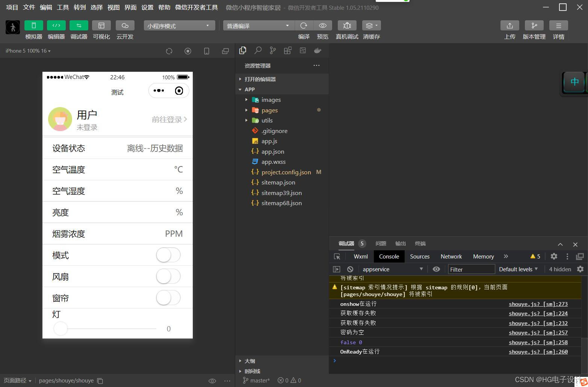
Task: Toggle console sidebar panel icon
Action: pyautogui.click(x=337, y=269)
